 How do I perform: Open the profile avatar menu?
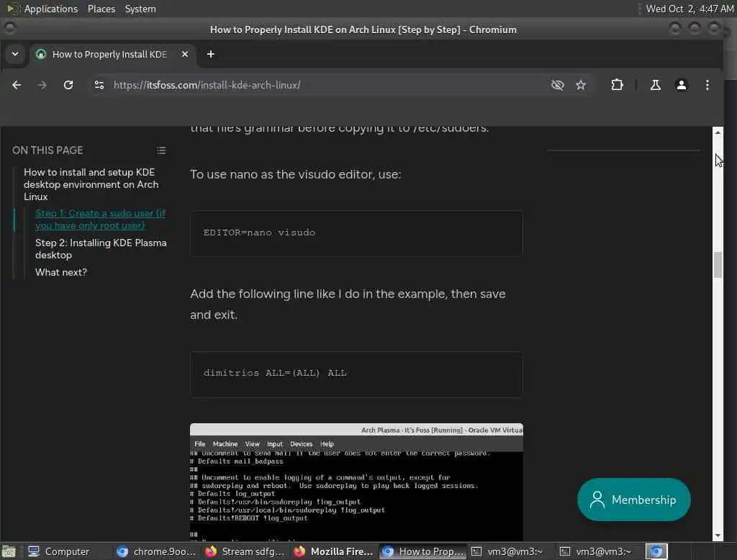pyautogui.click(x=681, y=85)
